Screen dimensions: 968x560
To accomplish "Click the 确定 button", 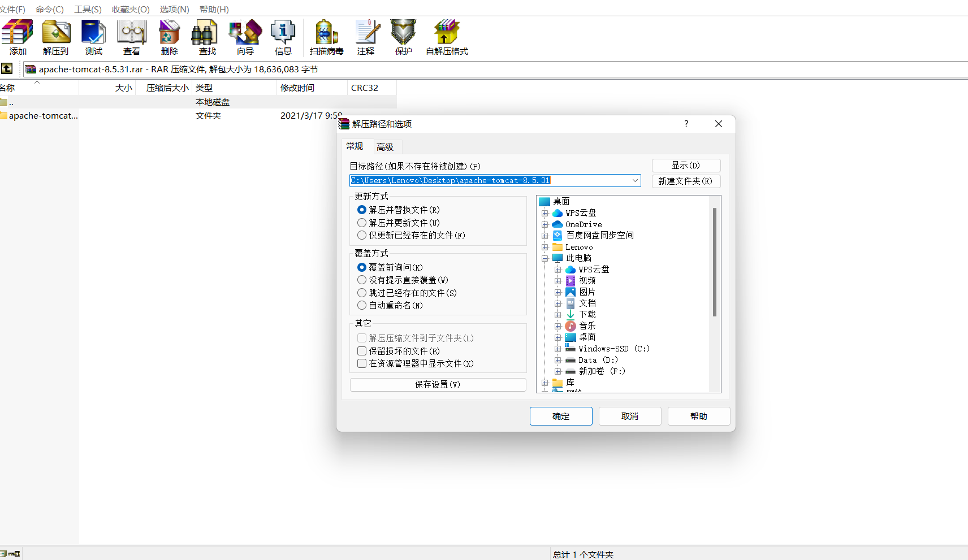I will point(561,416).
